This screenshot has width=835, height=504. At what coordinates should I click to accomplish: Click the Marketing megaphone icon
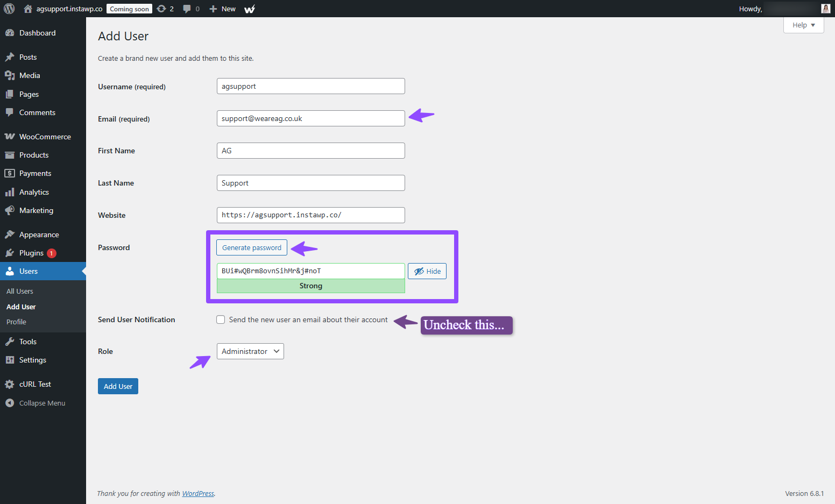(x=10, y=210)
